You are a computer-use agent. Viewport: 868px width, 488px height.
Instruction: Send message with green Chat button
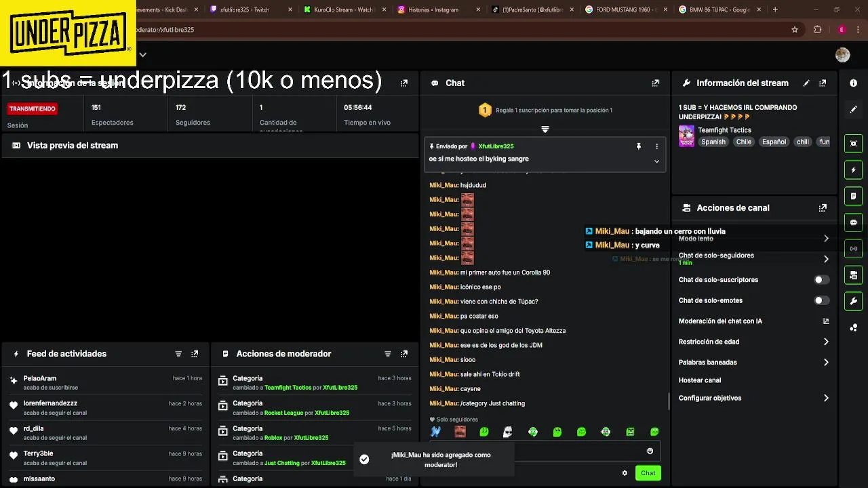tap(648, 473)
